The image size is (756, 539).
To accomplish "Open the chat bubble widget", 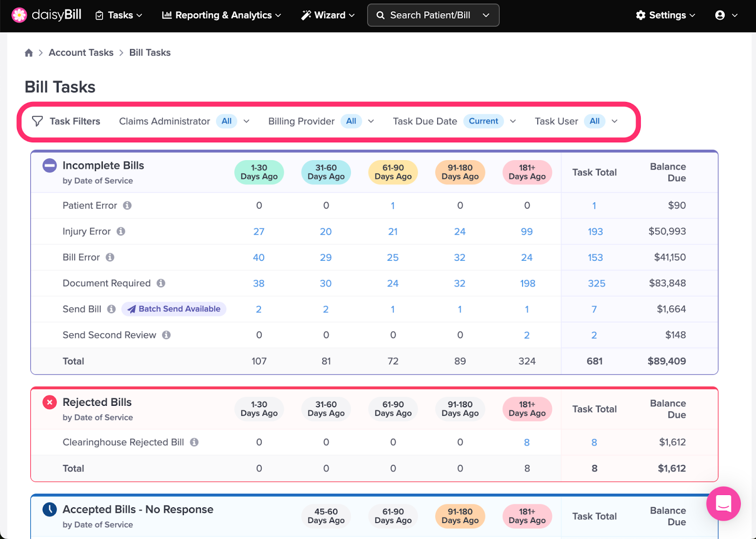I will point(723,504).
